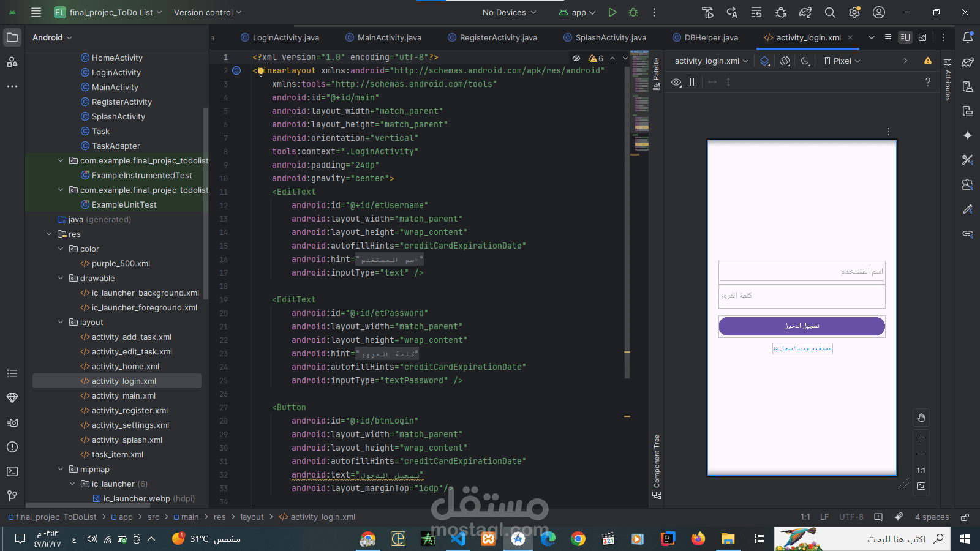Open the Terminal tool window

click(12, 471)
